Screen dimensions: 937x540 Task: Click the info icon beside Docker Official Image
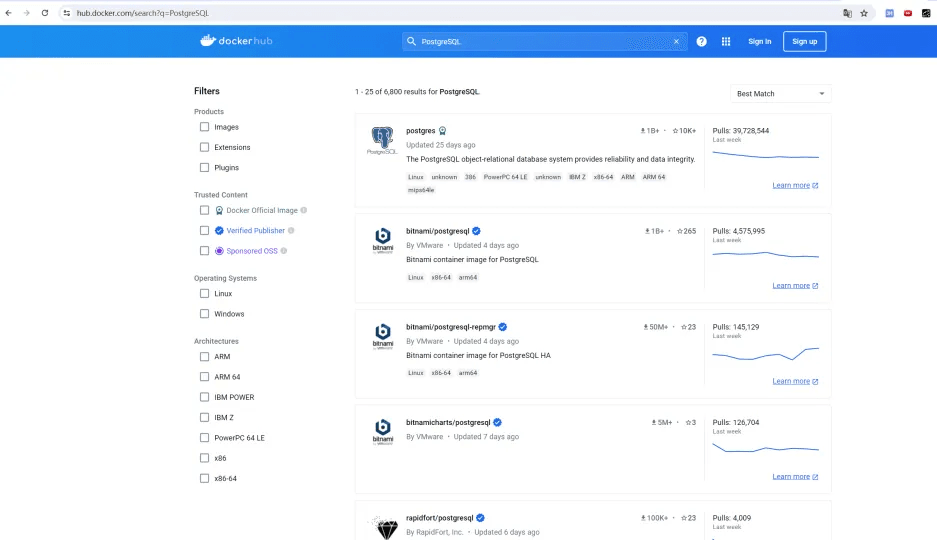point(304,210)
